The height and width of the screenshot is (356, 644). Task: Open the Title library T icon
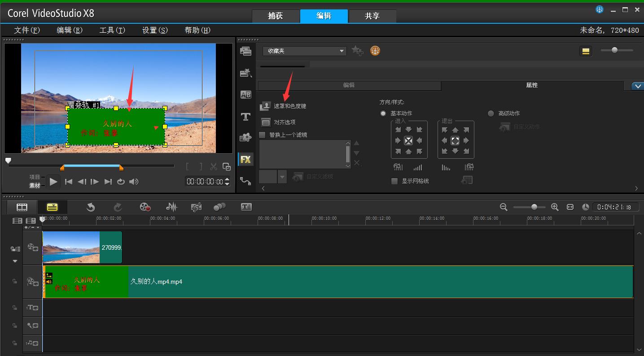pyautogui.click(x=245, y=117)
